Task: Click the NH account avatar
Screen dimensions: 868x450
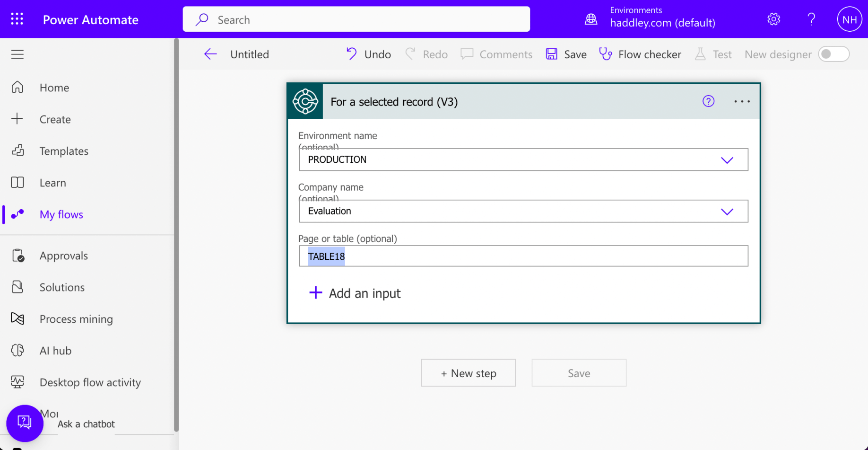Action: [849, 19]
